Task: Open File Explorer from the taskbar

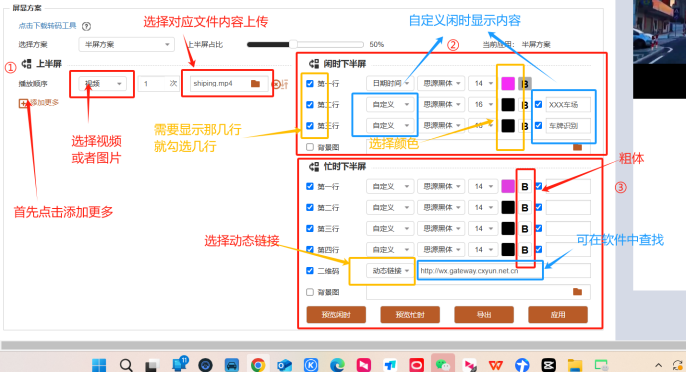Action: tap(575, 365)
